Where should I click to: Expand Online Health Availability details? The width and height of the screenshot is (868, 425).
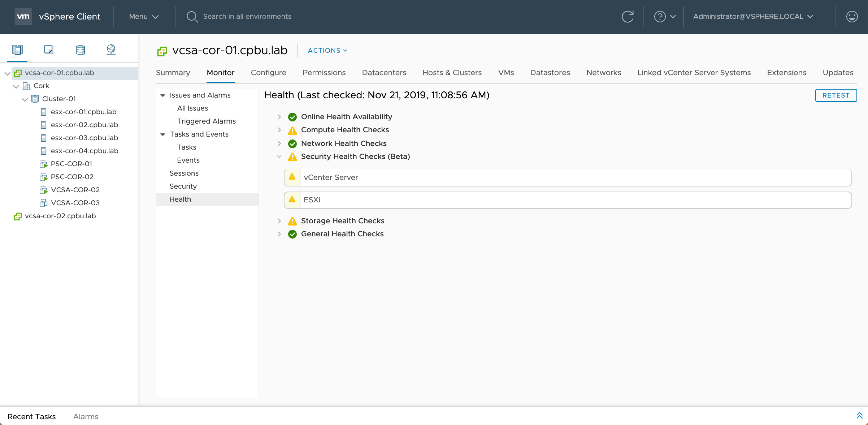click(279, 117)
